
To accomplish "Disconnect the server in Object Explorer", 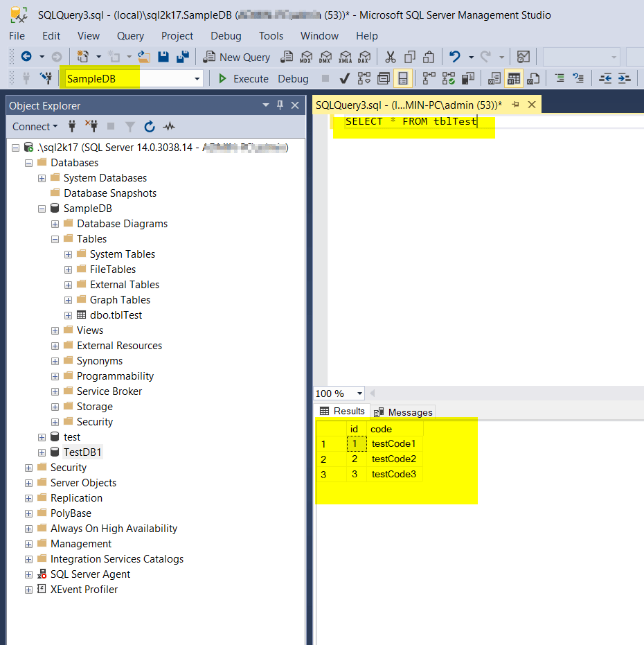I will click(x=92, y=126).
